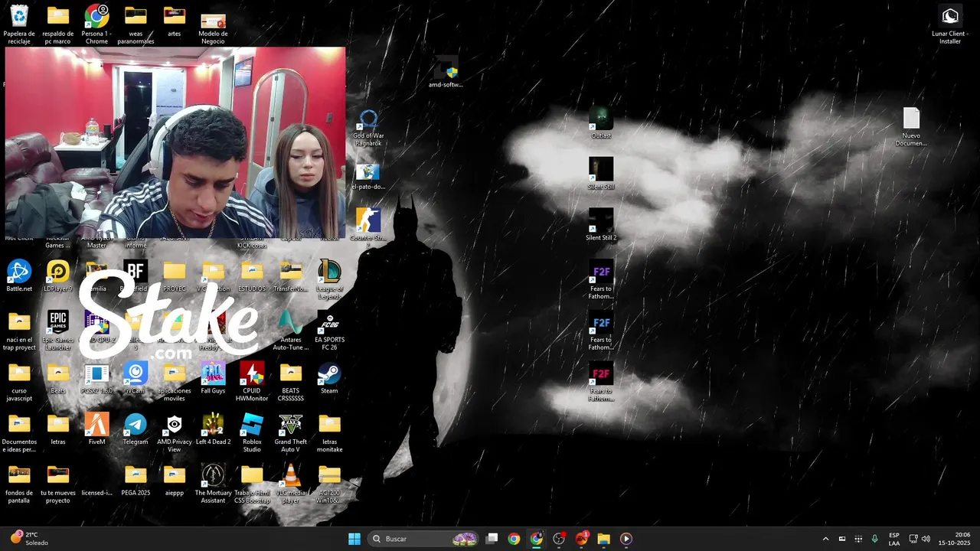
Task: Open the curso javascript folder
Action: coord(19,381)
